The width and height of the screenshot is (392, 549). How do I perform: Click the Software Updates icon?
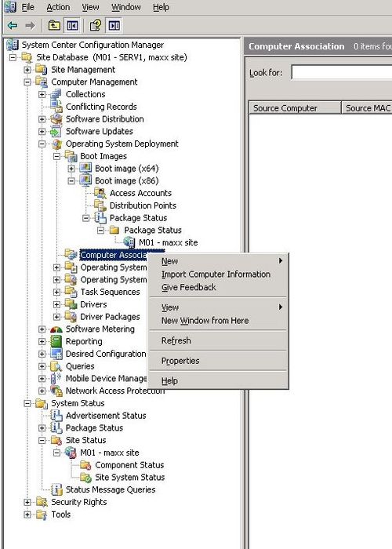tap(56, 131)
